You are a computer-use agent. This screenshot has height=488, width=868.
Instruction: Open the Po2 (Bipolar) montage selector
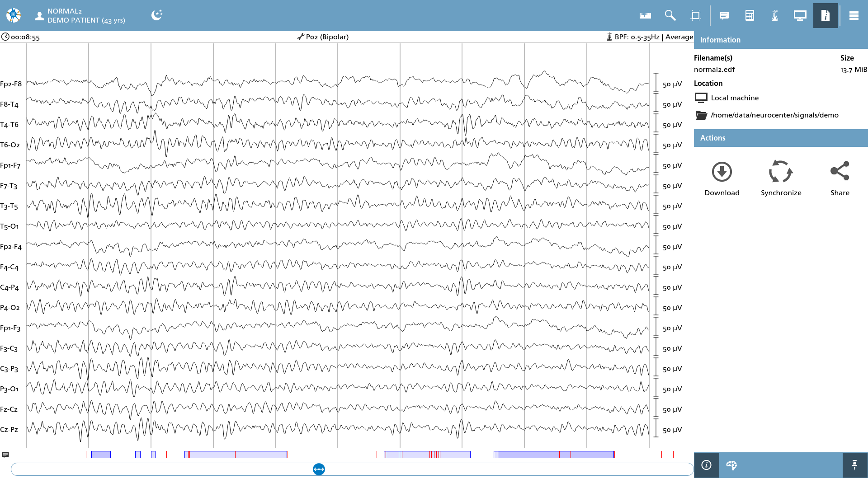pos(323,37)
